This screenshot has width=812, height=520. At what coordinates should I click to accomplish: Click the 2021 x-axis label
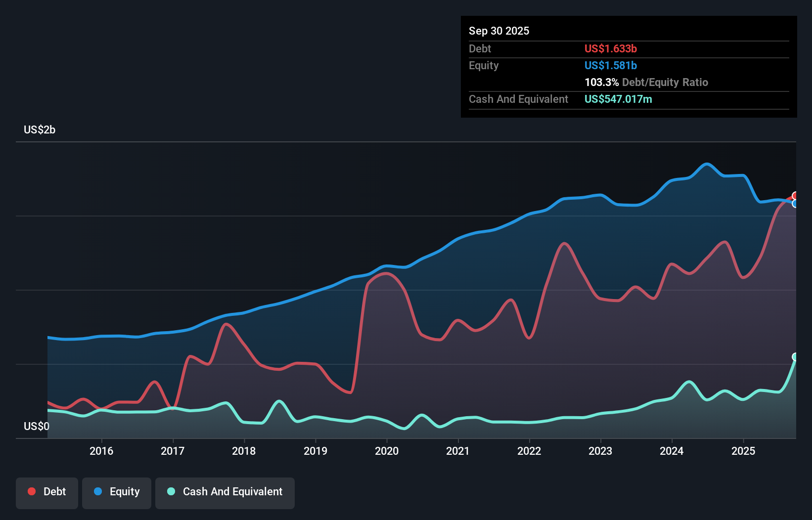[x=458, y=451]
